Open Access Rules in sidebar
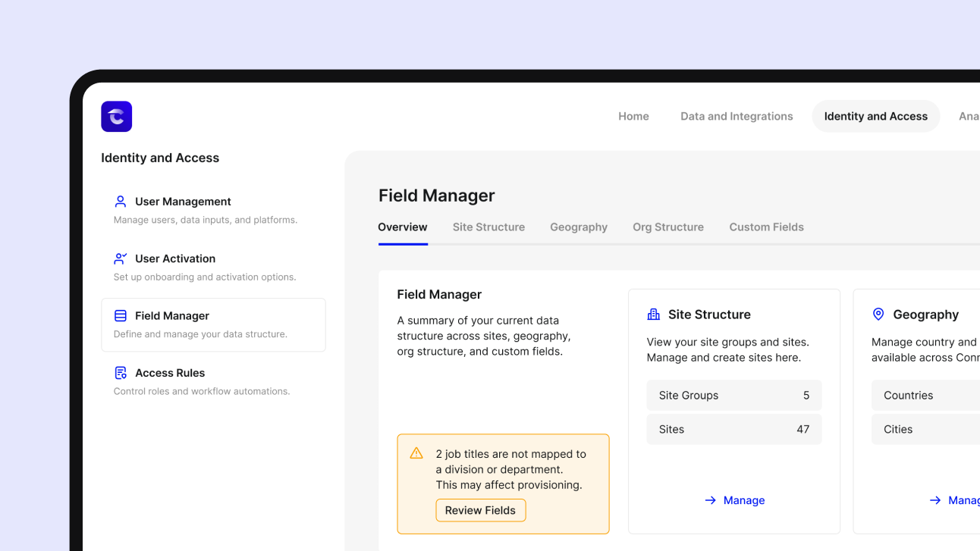 tap(213, 382)
